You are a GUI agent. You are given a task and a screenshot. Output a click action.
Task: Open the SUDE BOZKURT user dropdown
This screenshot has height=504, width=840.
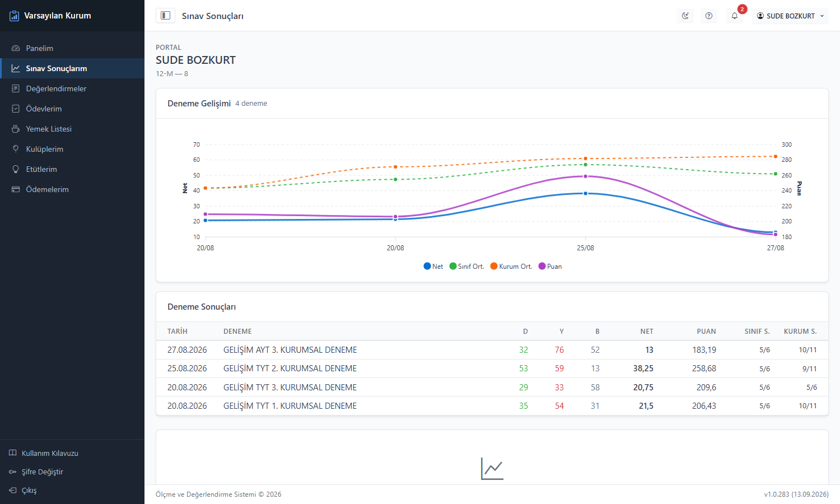(x=790, y=16)
